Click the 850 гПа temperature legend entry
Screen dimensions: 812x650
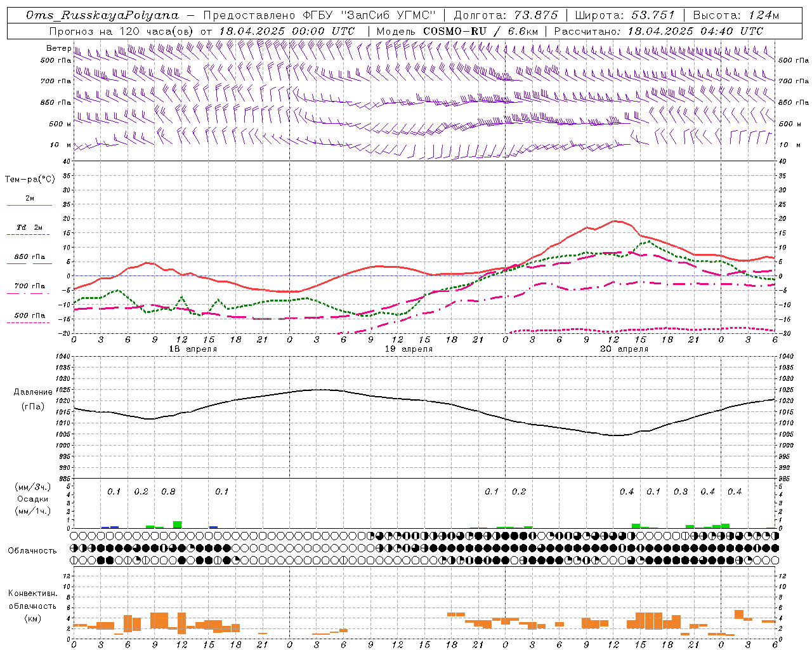click(30, 257)
